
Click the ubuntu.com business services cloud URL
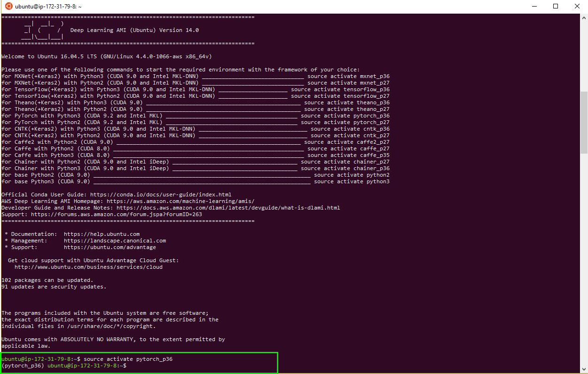(88, 267)
